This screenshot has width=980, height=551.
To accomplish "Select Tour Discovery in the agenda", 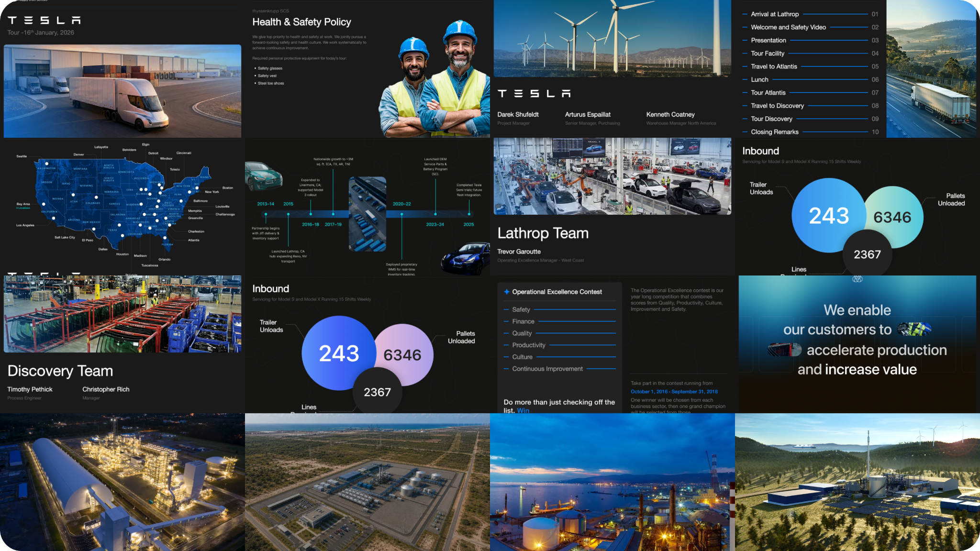I will [811, 119].
